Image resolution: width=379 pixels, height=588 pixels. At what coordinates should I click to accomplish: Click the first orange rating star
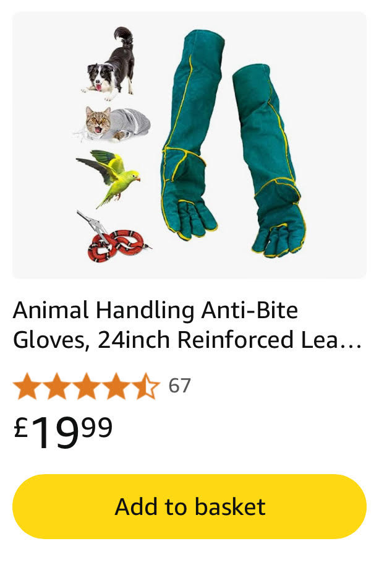pos(25,386)
